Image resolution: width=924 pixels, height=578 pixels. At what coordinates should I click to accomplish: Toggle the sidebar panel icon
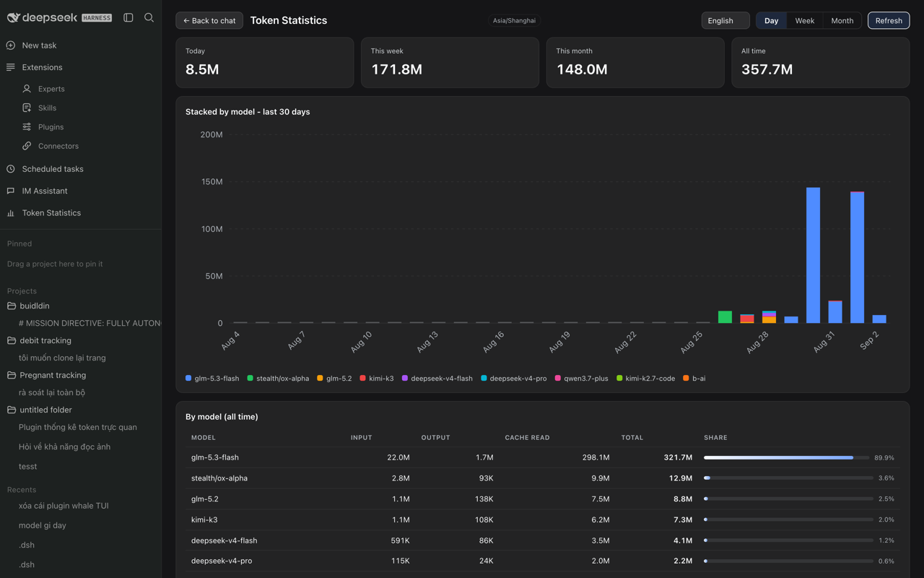tap(128, 17)
